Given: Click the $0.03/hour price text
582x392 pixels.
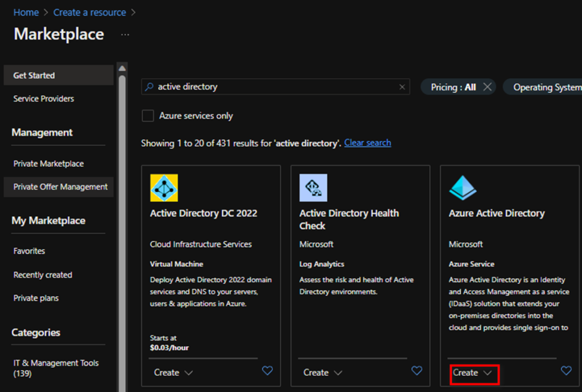Looking at the screenshot, I should click(169, 348).
